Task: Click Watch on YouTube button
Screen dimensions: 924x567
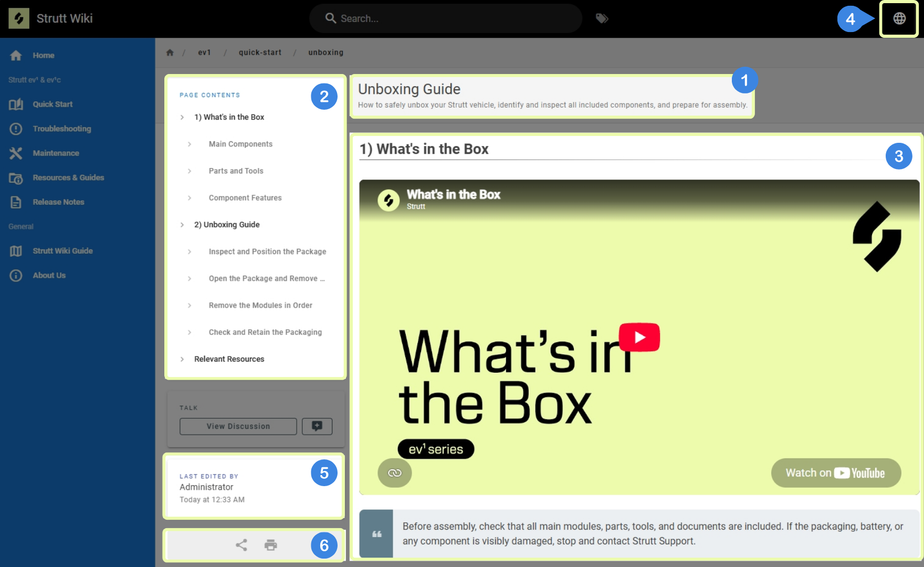Action: [x=836, y=473]
